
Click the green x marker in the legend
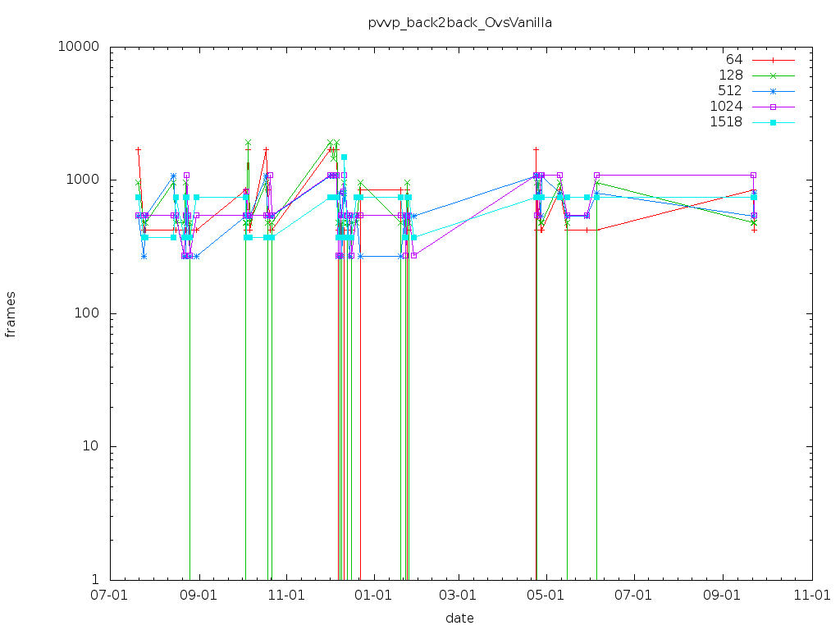(773, 75)
